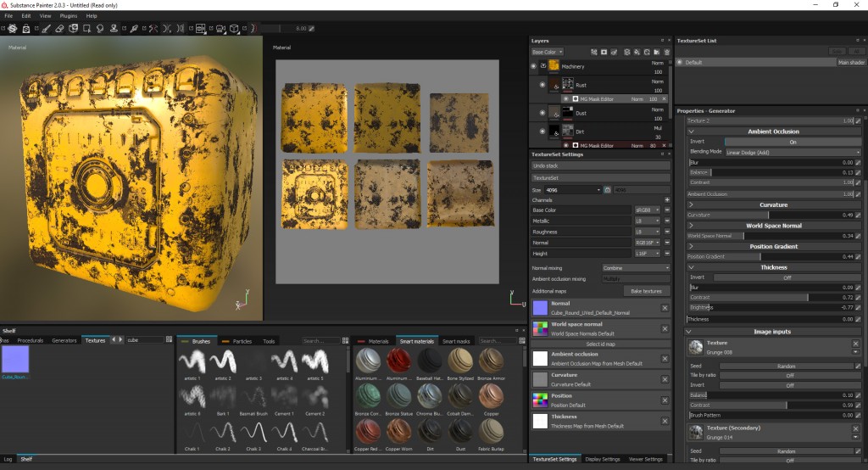Expand the Curvature section

(x=691, y=204)
